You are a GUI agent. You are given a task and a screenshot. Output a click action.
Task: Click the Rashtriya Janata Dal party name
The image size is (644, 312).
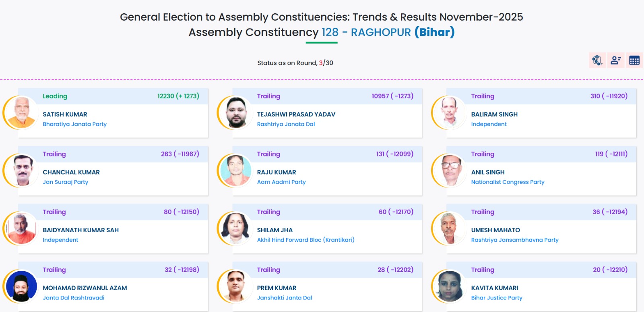pos(286,124)
